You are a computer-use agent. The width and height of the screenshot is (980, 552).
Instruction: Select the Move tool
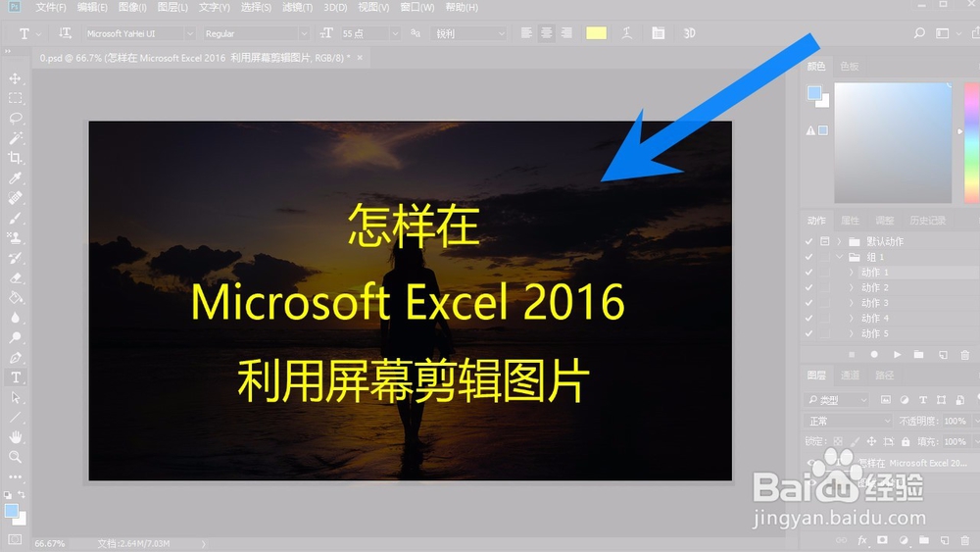15,78
